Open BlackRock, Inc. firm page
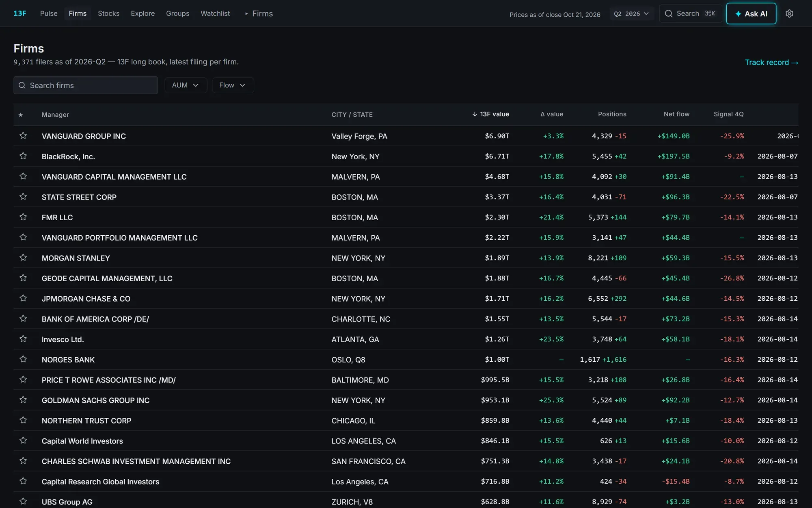Image resolution: width=812 pixels, height=508 pixels. [x=68, y=156]
